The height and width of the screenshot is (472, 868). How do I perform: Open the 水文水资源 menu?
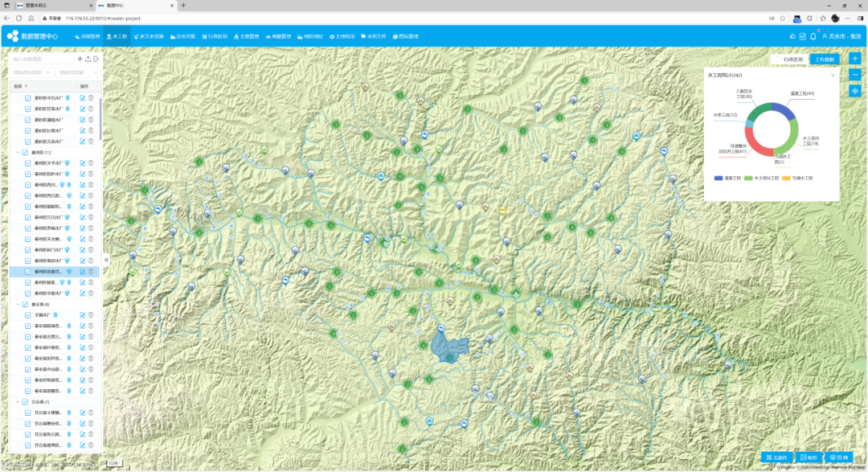tap(149, 36)
